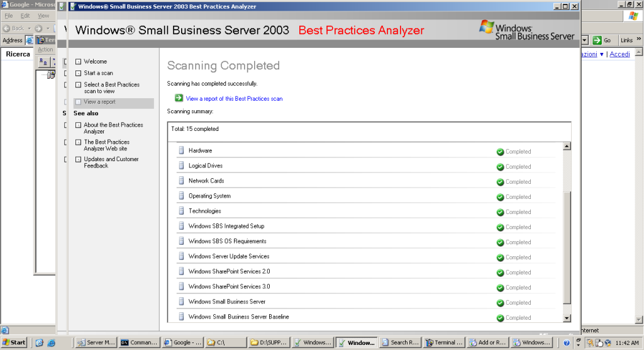Click the scroll down arrow of the summary list
644x350 pixels.
pos(567,318)
